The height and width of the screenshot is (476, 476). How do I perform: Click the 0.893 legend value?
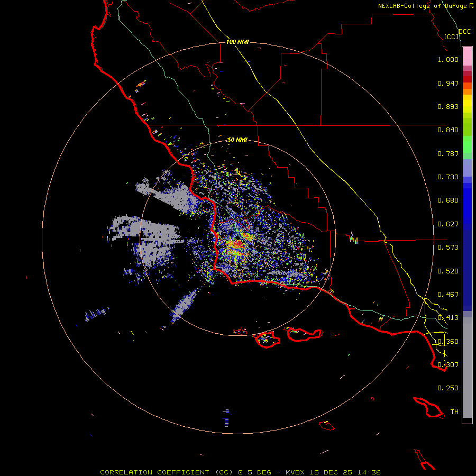click(x=448, y=106)
